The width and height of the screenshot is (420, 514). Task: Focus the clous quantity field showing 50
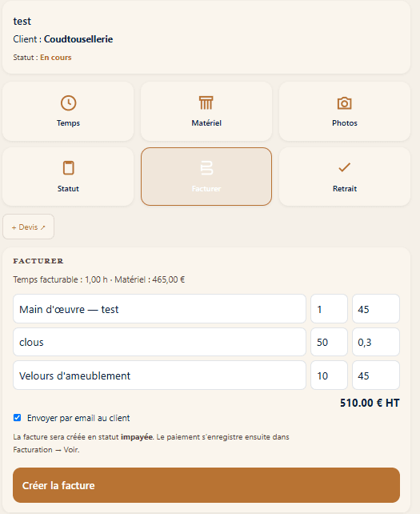329,342
